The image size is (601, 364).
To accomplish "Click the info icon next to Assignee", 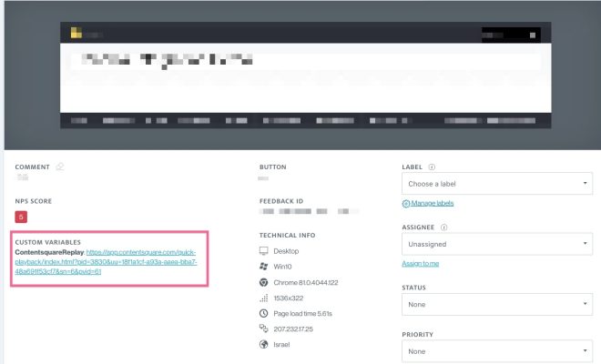I will pos(443,227).
